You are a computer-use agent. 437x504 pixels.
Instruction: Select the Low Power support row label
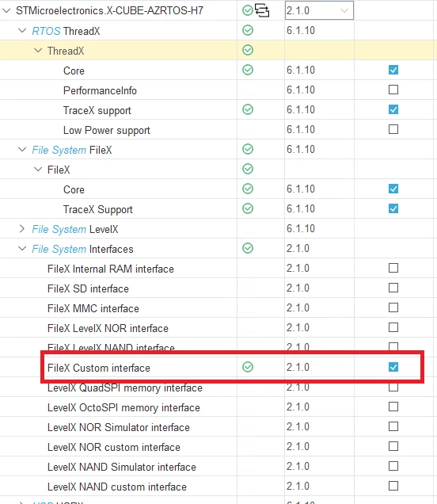107,131
